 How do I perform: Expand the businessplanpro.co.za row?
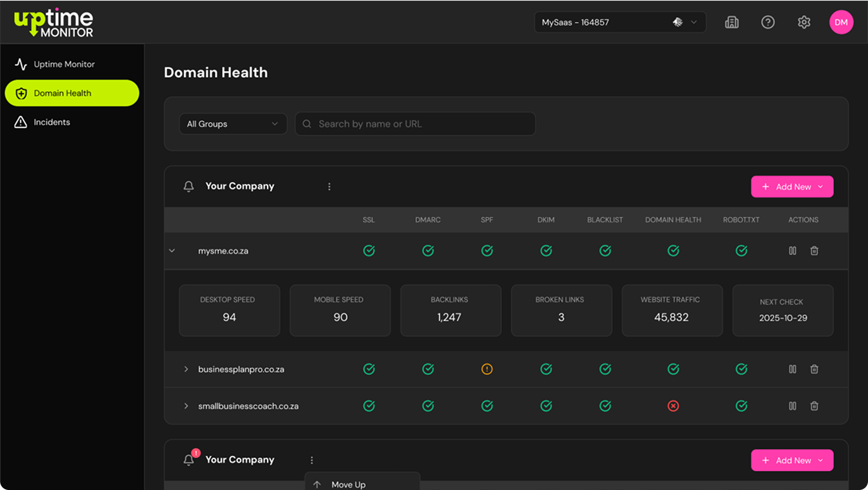coord(186,369)
